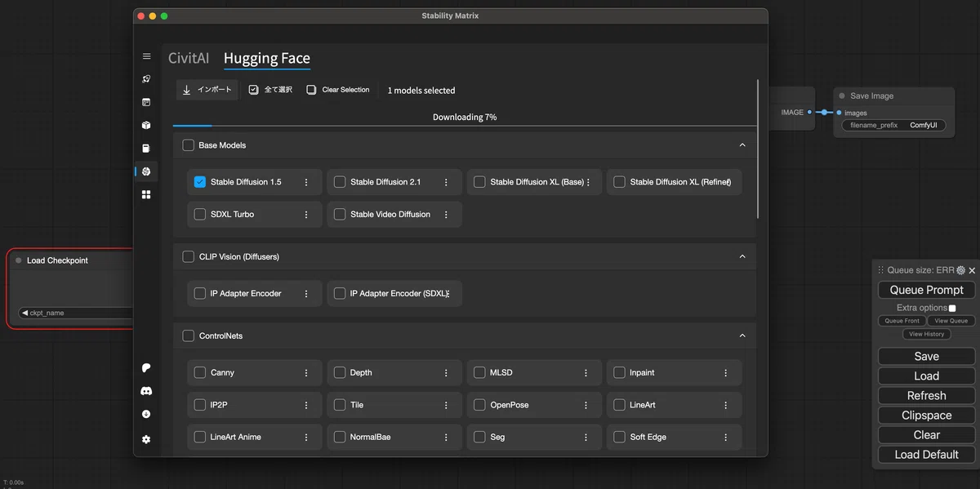
Task: Uncheck the Stable Diffusion 1.5 checkbox
Action: tap(200, 182)
